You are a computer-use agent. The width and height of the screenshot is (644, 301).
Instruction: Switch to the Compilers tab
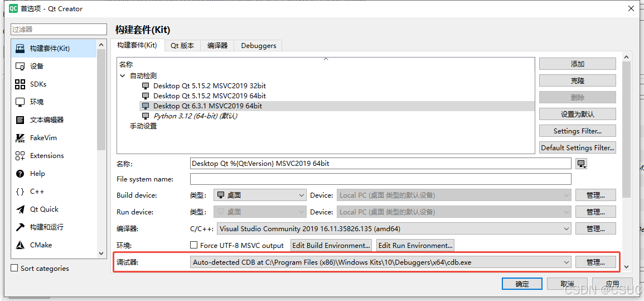(217, 46)
